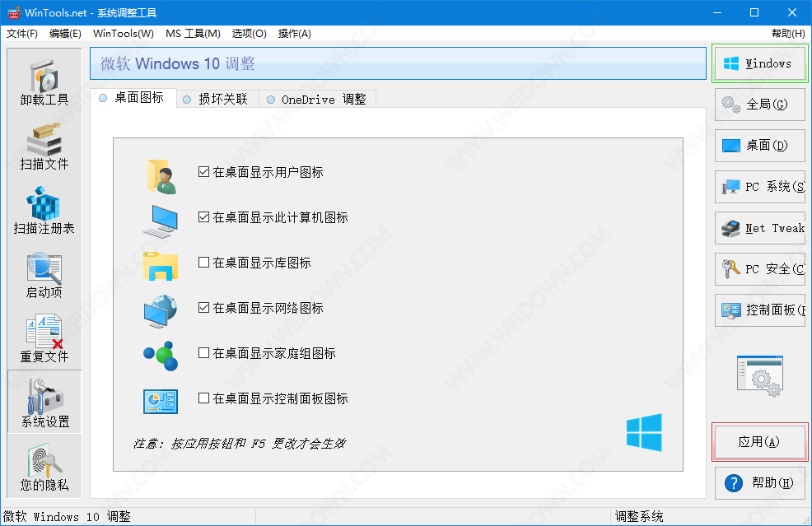Viewport: 812px width, 526px height.
Task: Click the 桌面(D) button
Action: [759, 146]
